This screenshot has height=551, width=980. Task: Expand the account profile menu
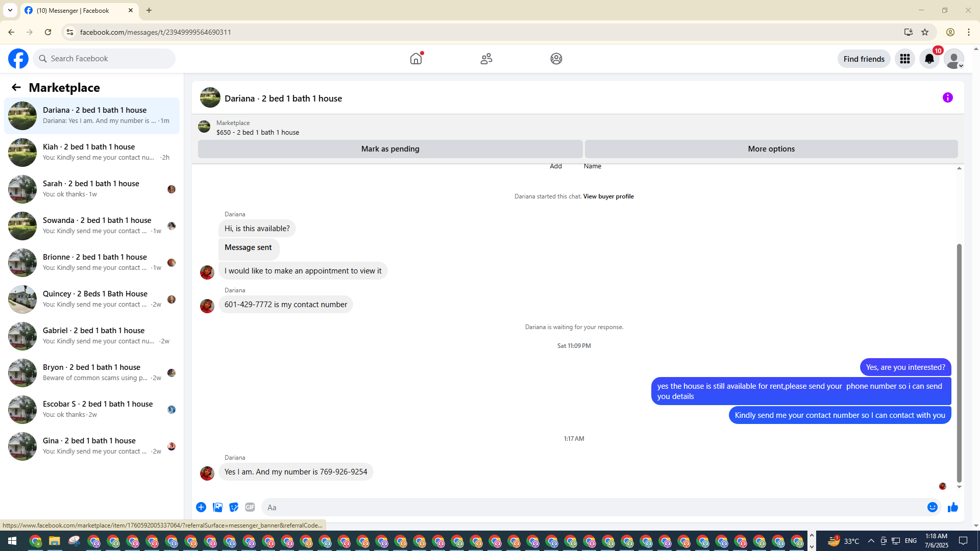coord(953,59)
